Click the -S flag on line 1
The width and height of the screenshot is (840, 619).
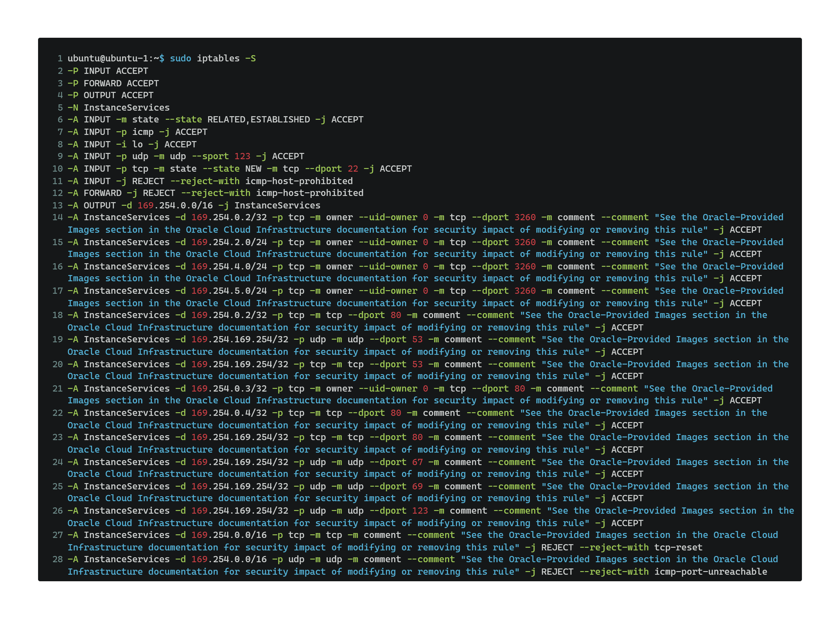click(251, 58)
